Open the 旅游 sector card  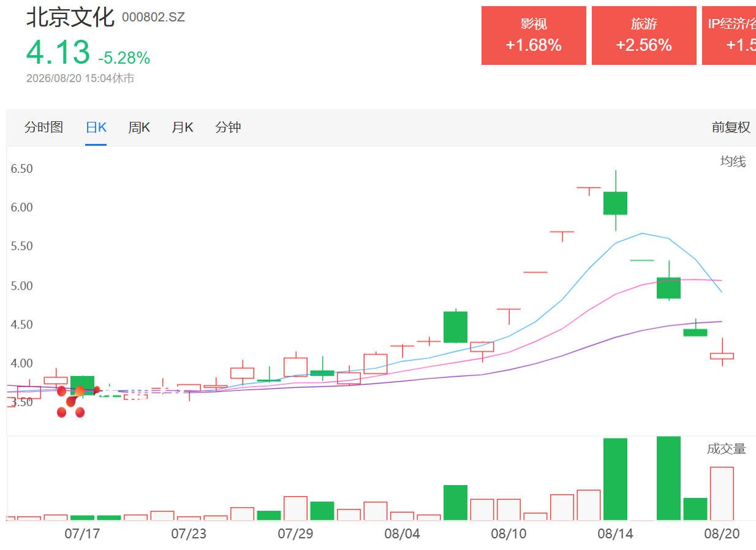point(644,36)
